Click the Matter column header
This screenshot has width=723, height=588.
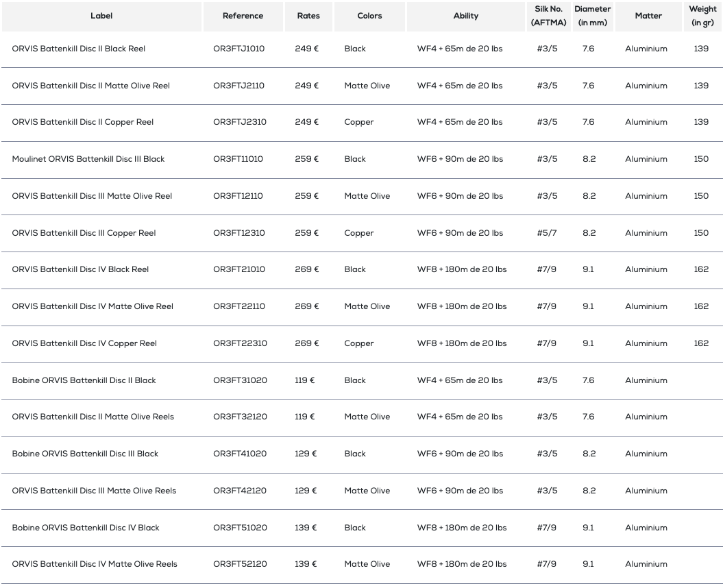click(x=648, y=16)
